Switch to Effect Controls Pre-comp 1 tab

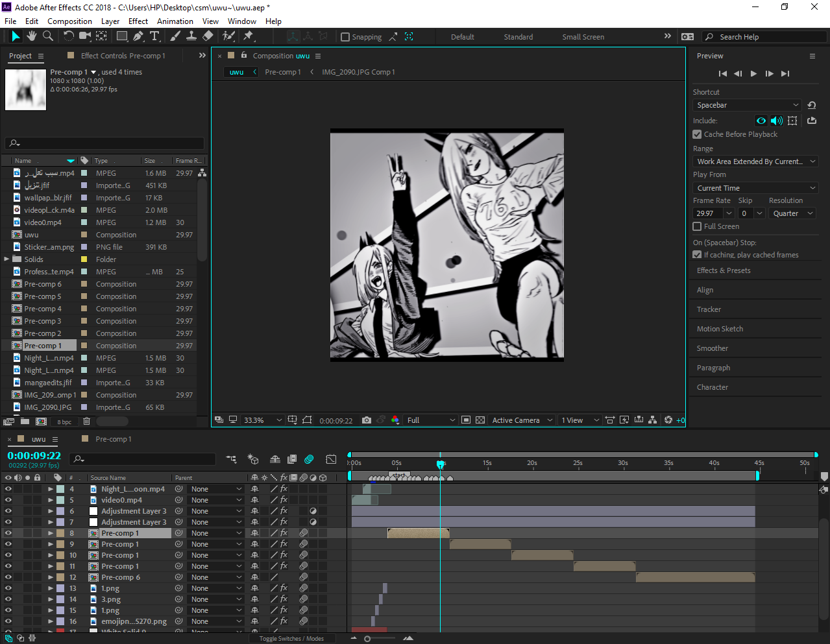[x=123, y=56]
